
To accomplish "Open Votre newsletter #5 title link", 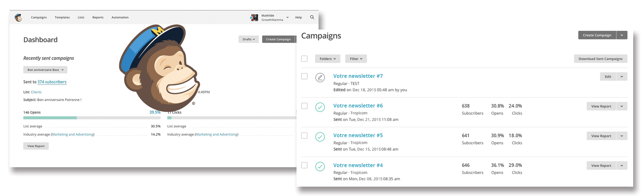I will (x=358, y=135).
